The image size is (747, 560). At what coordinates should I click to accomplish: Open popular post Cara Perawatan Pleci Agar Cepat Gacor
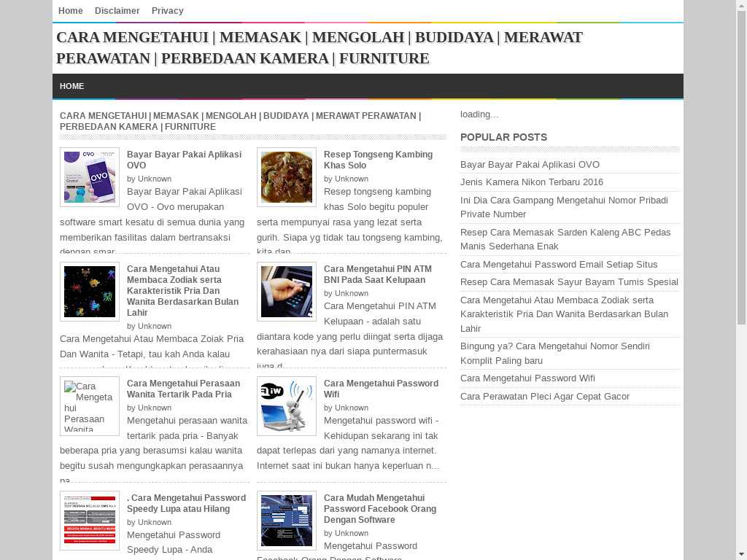point(544,397)
